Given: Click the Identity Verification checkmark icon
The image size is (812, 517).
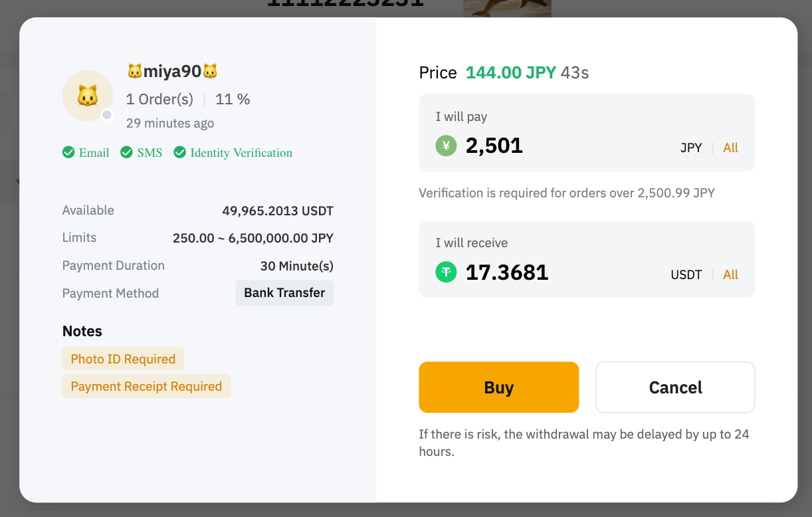Looking at the screenshot, I should (179, 153).
